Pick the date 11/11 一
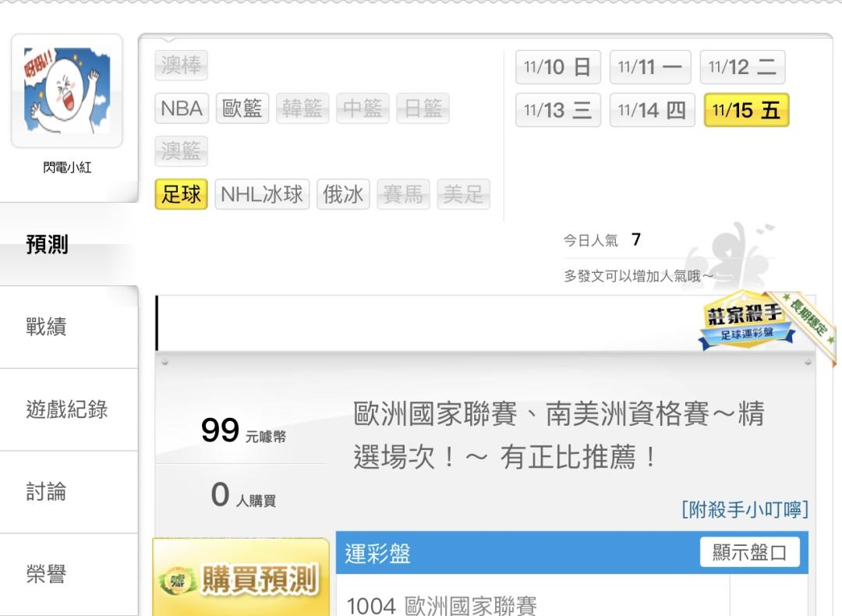The width and height of the screenshot is (842, 616). point(649,67)
